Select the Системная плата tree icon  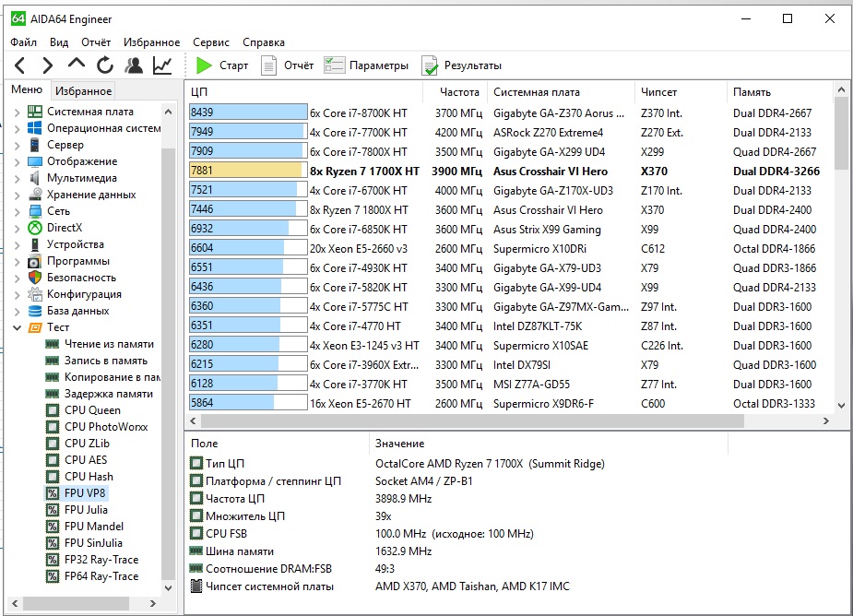tap(35, 112)
